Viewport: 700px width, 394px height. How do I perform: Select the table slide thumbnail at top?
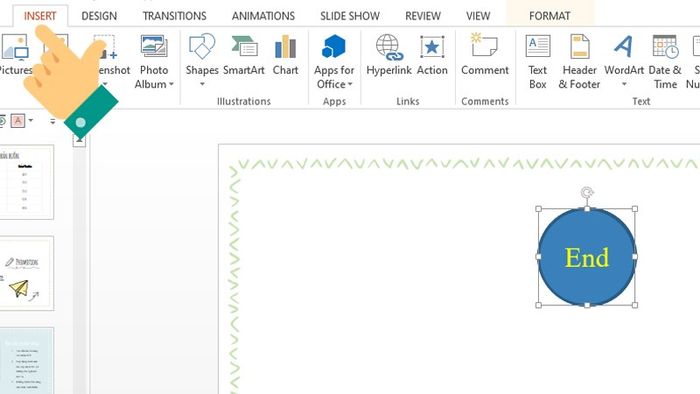[x=27, y=182]
